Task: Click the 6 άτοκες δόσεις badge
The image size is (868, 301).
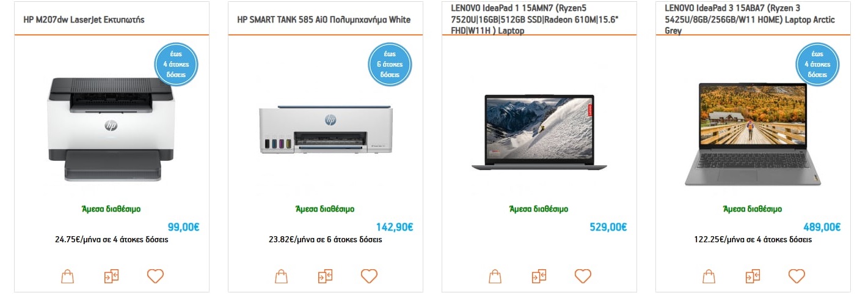Action: pos(390,64)
